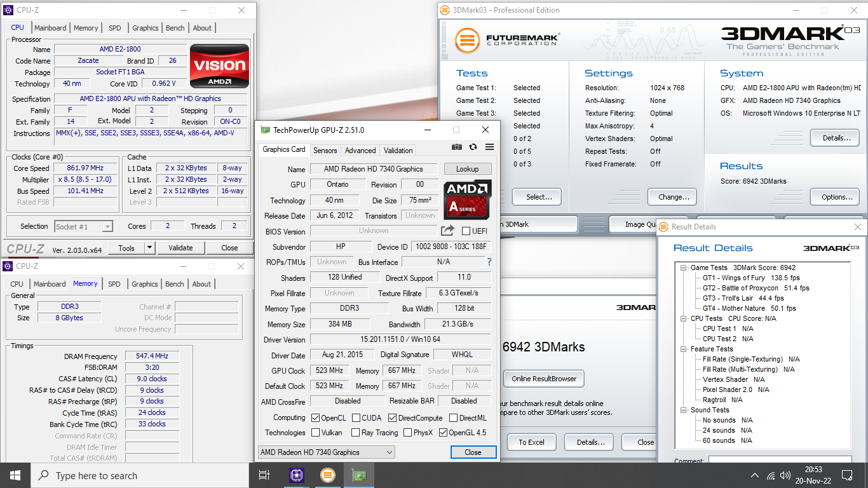Select the GT3 - Troll's Lair row
The image size is (868, 488).
point(743,298)
